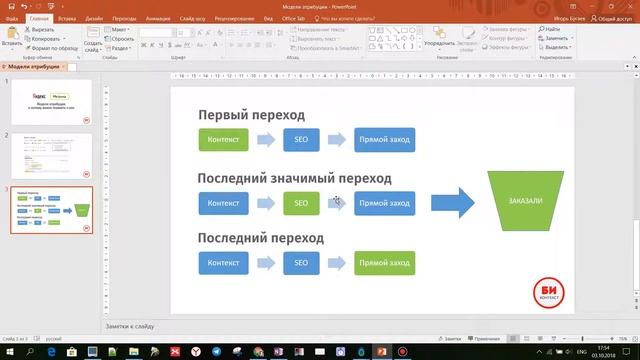640x360 pixels.
Task: Select the green Контекст box in first row
Action: pos(223,140)
